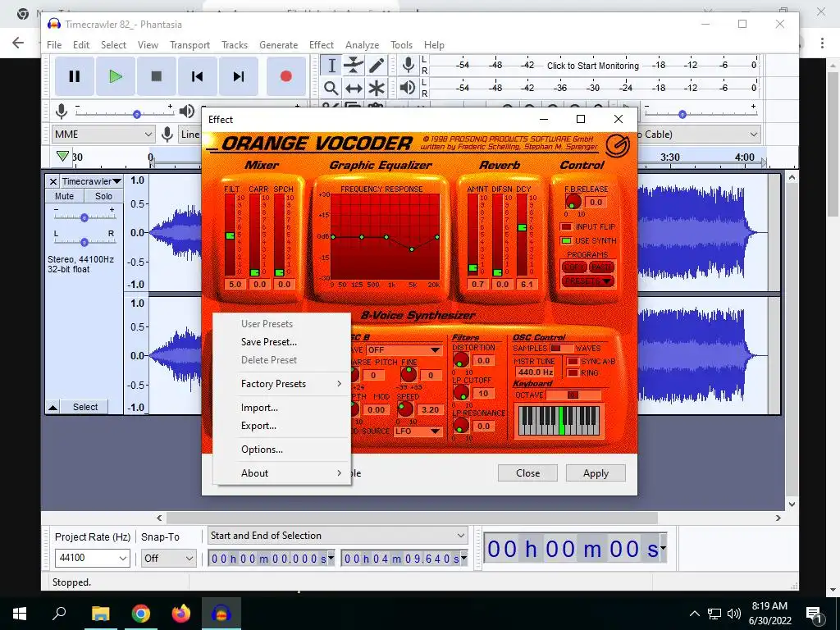The width and height of the screenshot is (840, 630).
Task: Open the Generate menu in menu bar
Action: point(279,45)
